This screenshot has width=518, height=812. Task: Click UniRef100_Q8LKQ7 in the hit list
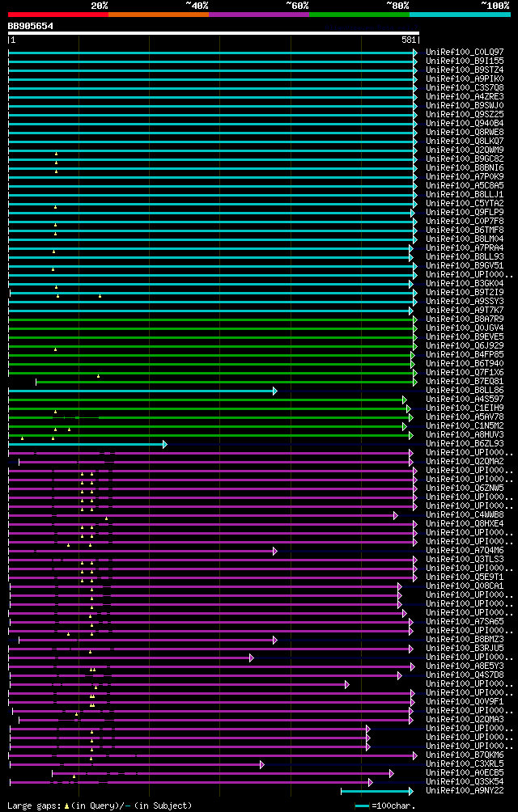tap(465, 141)
